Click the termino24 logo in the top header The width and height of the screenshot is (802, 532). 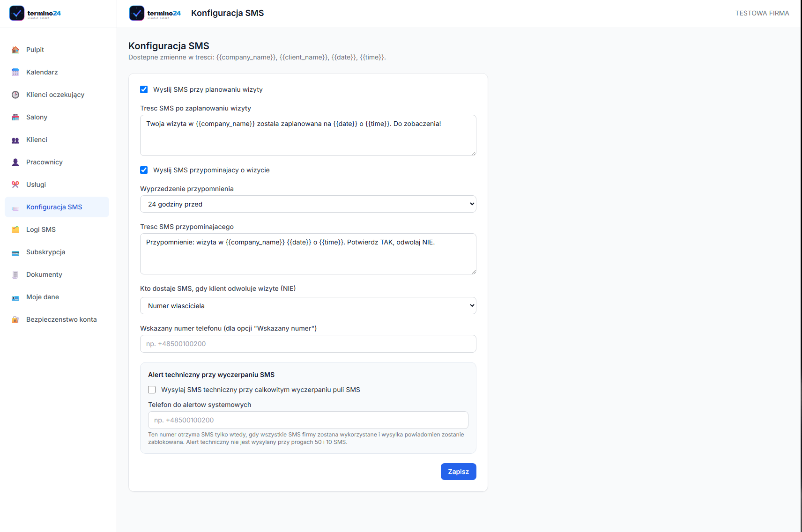pyautogui.click(x=155, y=13)
